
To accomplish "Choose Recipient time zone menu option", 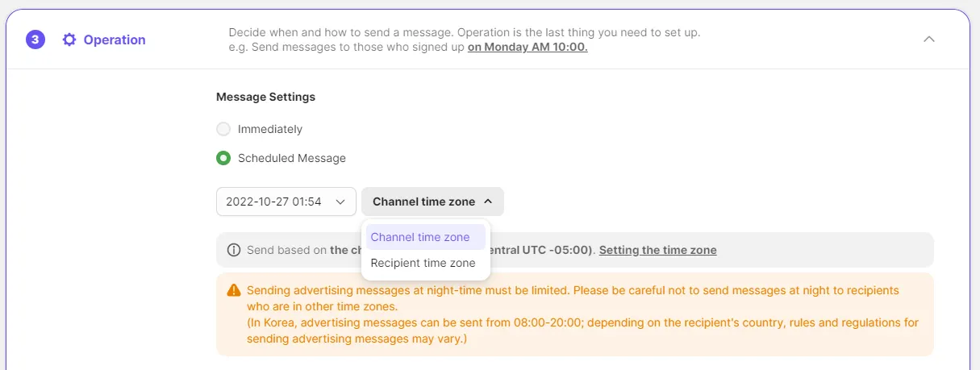I will click(423, 263).
